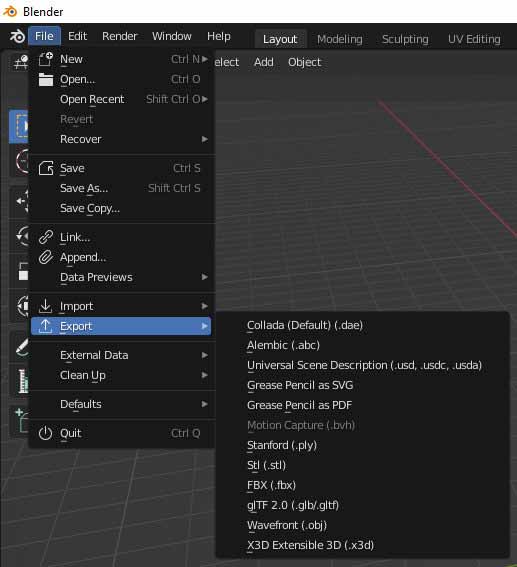Switch to the Layout workspace tab

pyautogui.click(x=280, y=39)
